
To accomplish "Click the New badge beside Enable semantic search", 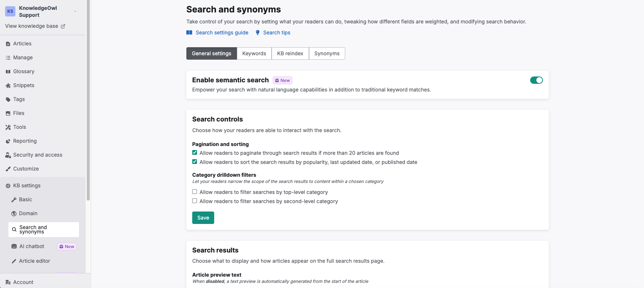I will (282, 81).
